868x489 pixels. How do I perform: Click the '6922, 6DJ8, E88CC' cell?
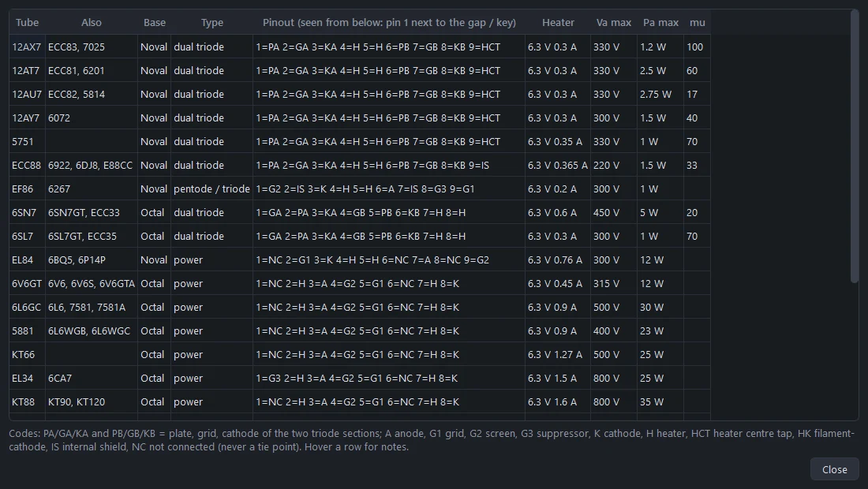click(x=92, y=166)
